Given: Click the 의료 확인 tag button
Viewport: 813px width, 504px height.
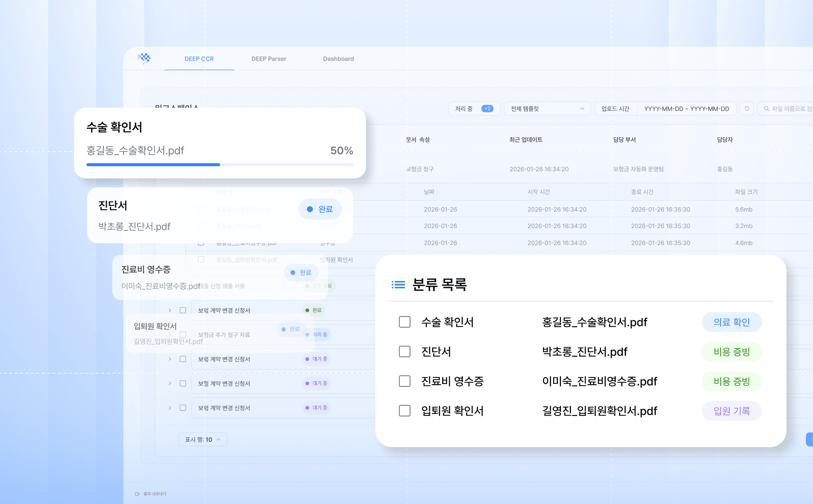Looking at the screenshot, I should point(731,322).
